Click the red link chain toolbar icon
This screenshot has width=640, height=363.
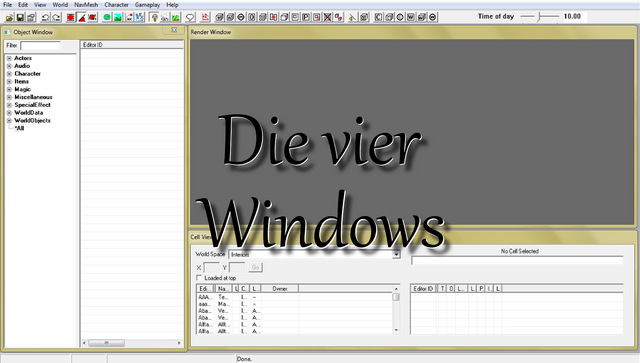pyautogui.click(x=338, y=17)
